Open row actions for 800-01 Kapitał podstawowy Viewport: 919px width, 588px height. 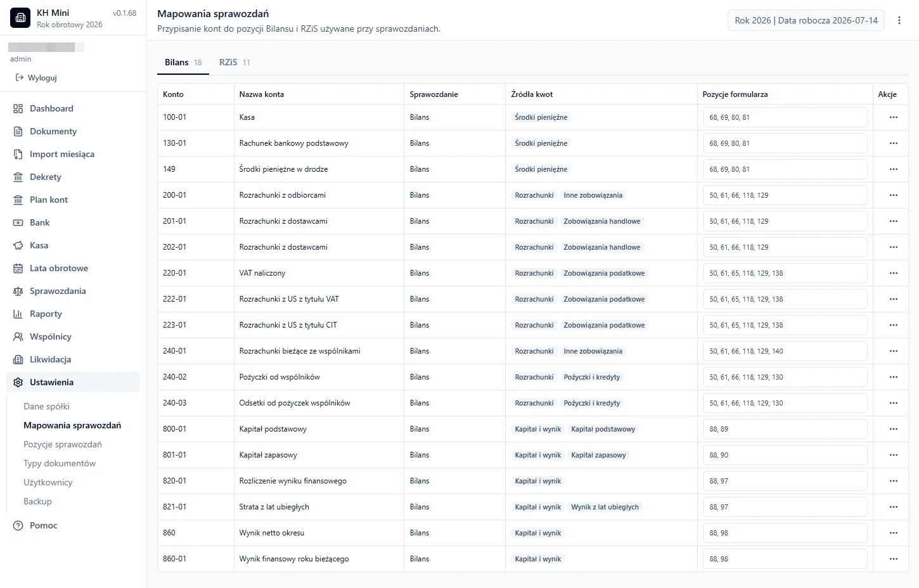click(x=893, y=429)
